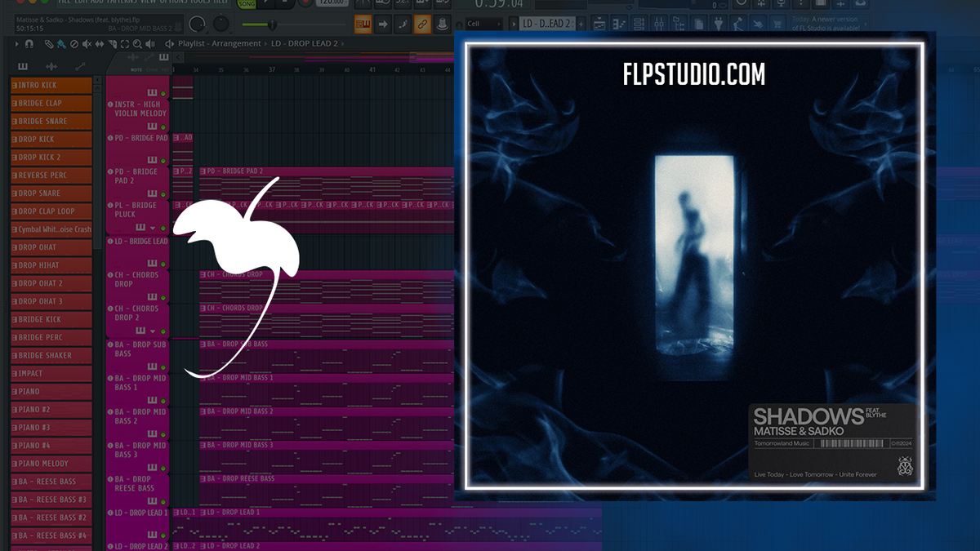This screenshot has height=551, width=980.
Task: Toggle the recording link button in the transport
Action: pyautogui.click(x=422, y=23)
